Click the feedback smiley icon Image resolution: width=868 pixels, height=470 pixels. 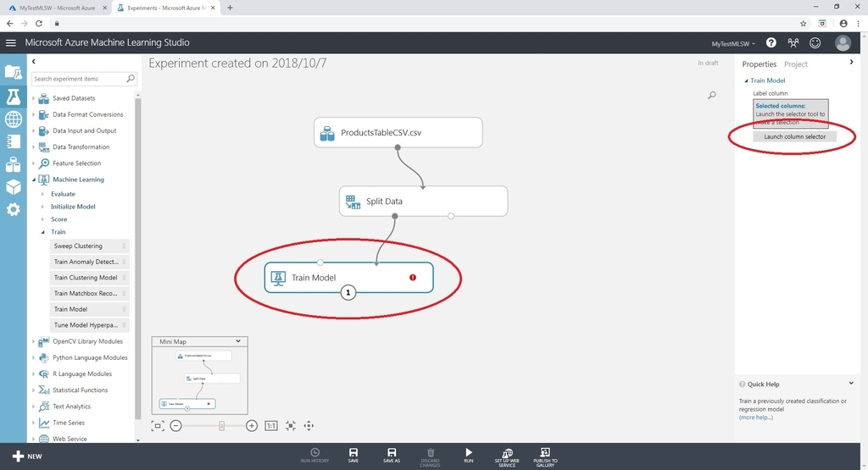(x=815, y=42)
